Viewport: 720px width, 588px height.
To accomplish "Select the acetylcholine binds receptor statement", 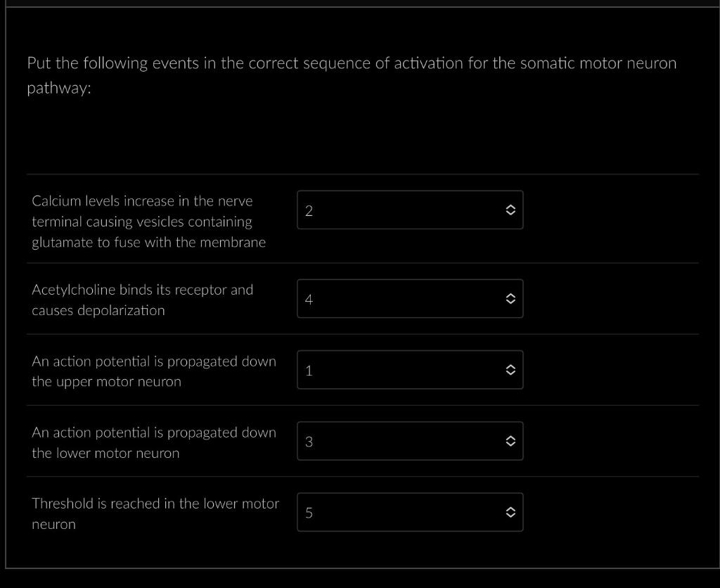I will (143, 299).
